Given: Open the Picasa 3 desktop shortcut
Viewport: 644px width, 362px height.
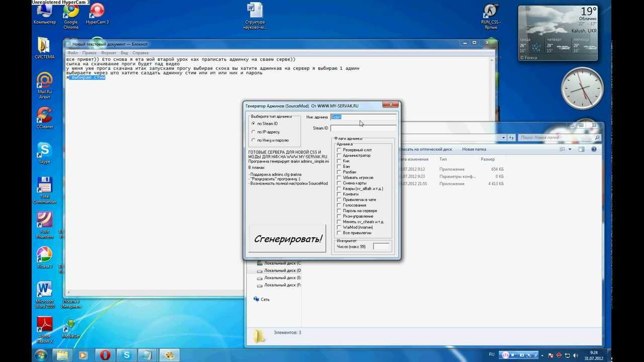Looking at the screenshot, I should (44, 258).
